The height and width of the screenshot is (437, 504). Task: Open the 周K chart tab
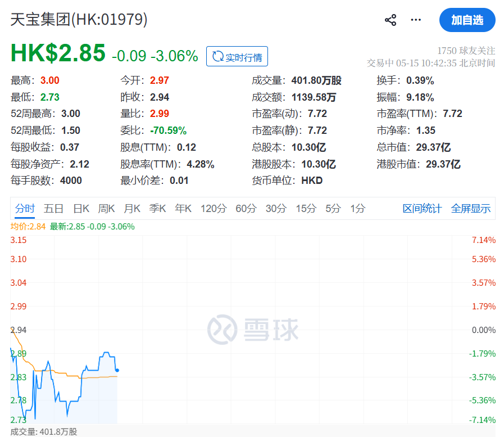106,209
